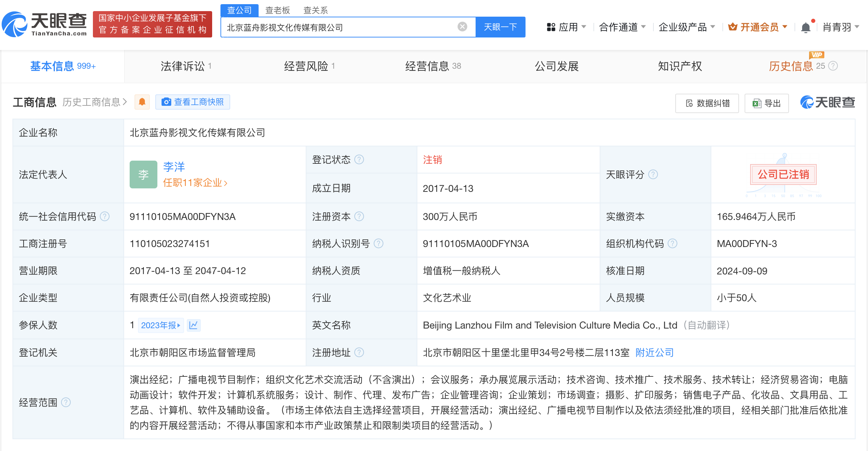Click the 数据纠错 button
The width and height of the screenshot is (868, 451).
tap(707, 103)
